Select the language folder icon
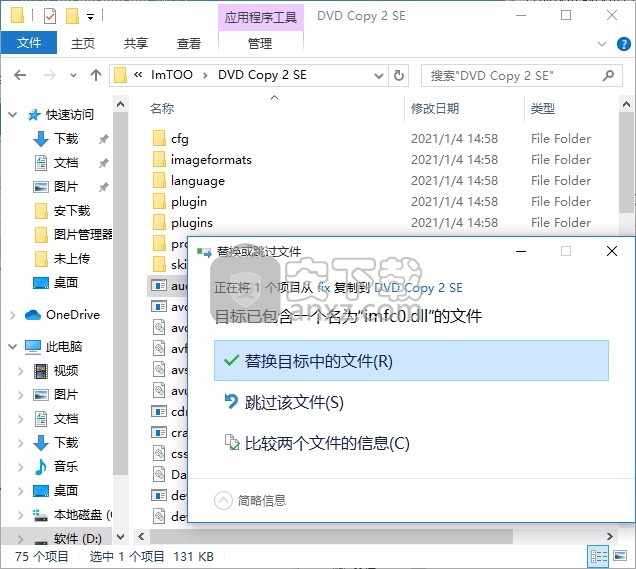The image size is (636, 569). 159,180
